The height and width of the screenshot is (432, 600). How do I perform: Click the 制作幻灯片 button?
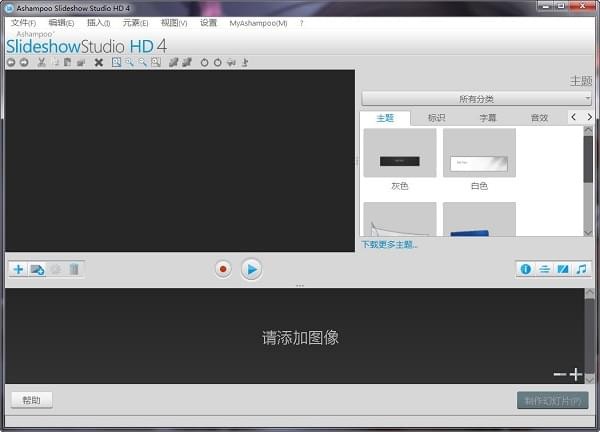(x=553, y=401)
